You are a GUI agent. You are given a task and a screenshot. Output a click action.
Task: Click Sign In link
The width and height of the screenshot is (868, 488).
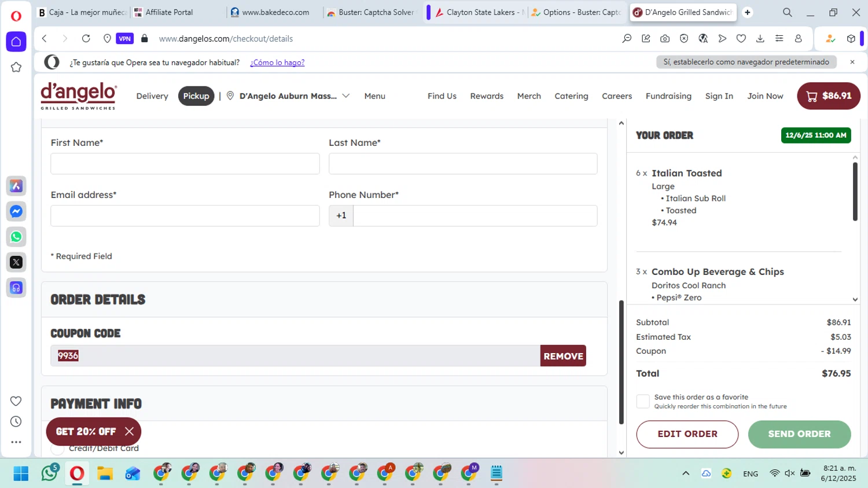click(x=719, y=96)
